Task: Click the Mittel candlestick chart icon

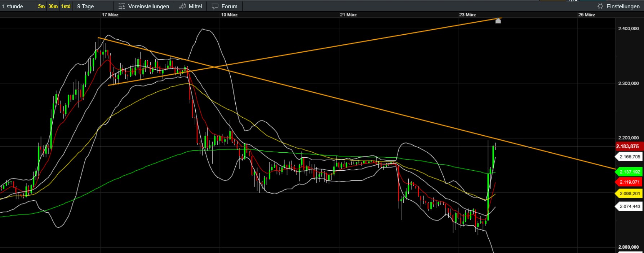Action: (182, 6)
